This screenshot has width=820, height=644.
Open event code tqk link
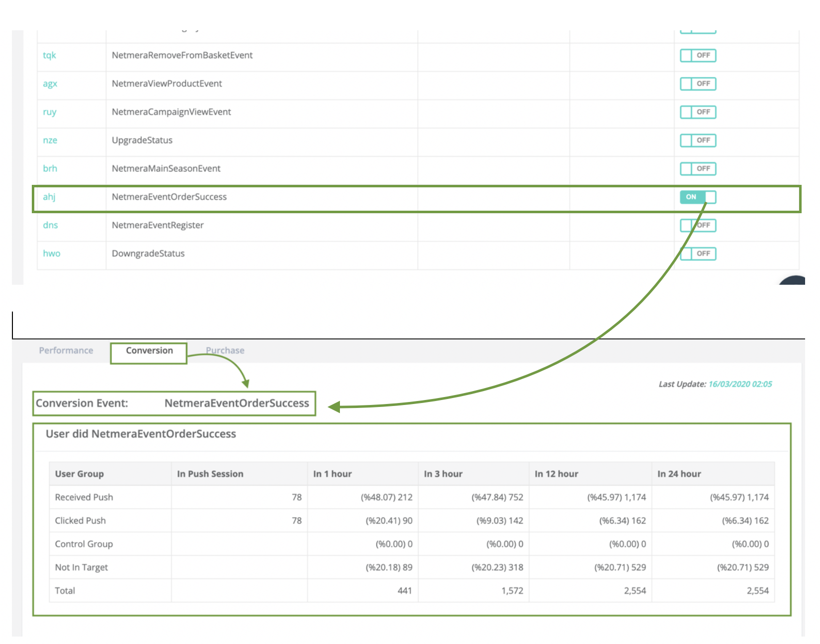[x=49, y=55]
